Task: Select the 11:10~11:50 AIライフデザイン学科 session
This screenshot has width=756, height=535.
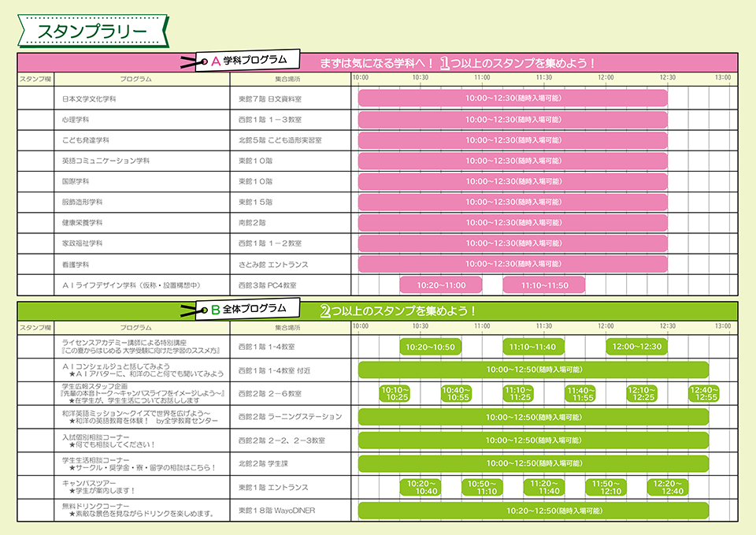Action: (543, 284)
